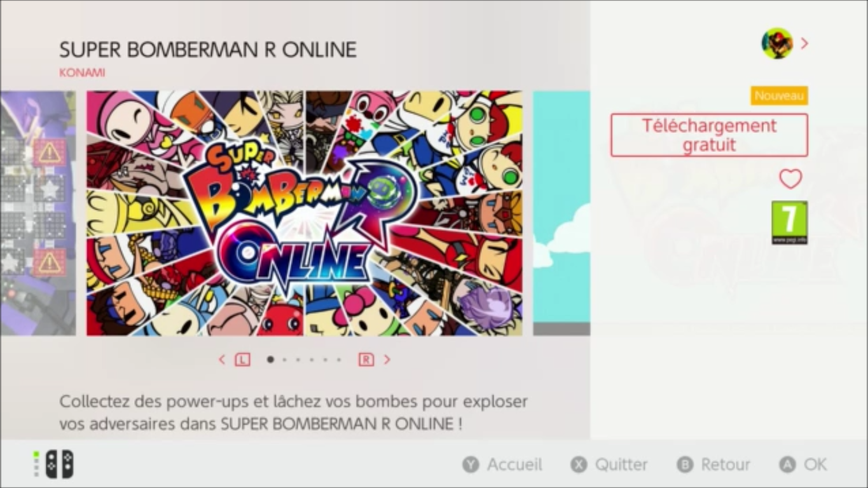This screenshot has height=488, width=868.
Task: Select the B Retour option
Action: tap(713, 464)
